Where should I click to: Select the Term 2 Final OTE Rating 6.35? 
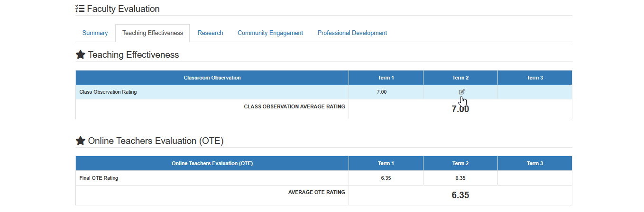460,178
